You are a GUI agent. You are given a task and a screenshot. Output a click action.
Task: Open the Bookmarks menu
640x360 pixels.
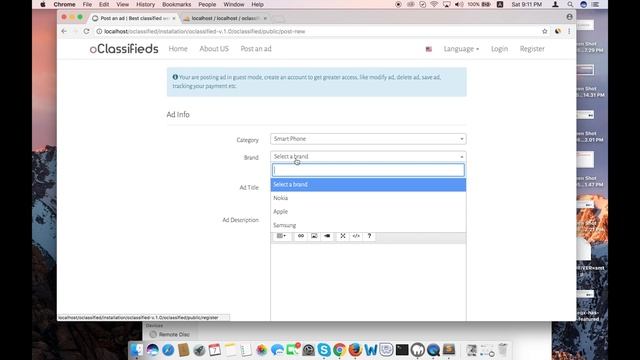coord(176,4)
